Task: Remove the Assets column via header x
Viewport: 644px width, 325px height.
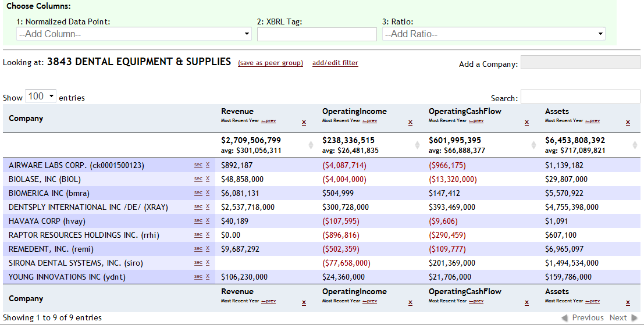Action: 628,123
